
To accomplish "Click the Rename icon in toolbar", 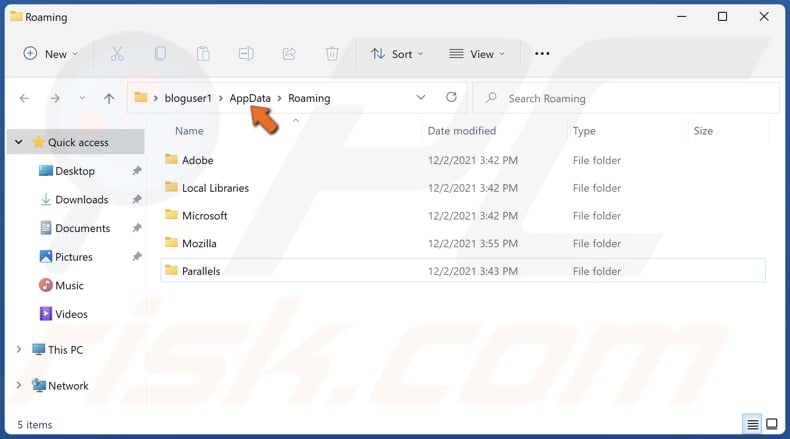I will tap(246, 53).
